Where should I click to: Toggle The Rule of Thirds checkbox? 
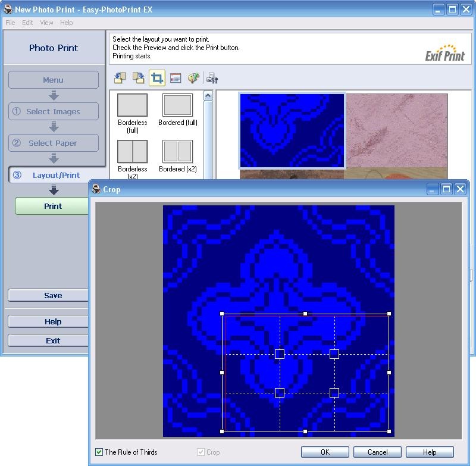point(99,452)
